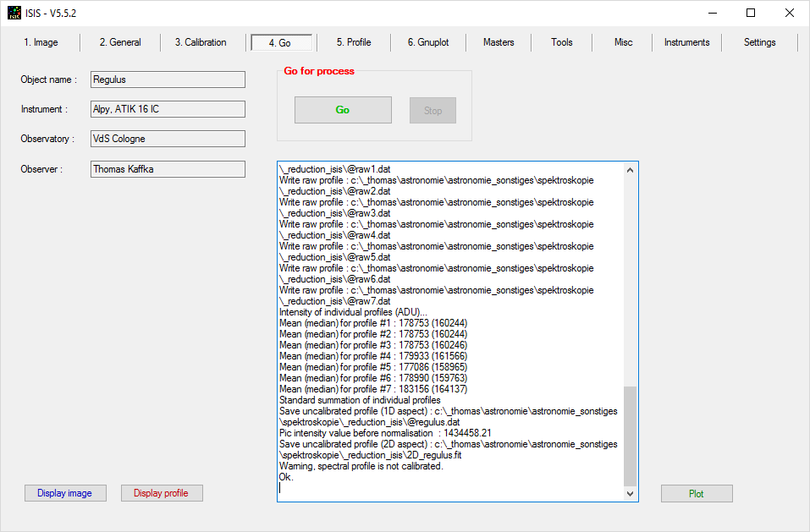Go to the Settings tab
The height and width of the screenshot is (532, 810).
pos(759,42)
